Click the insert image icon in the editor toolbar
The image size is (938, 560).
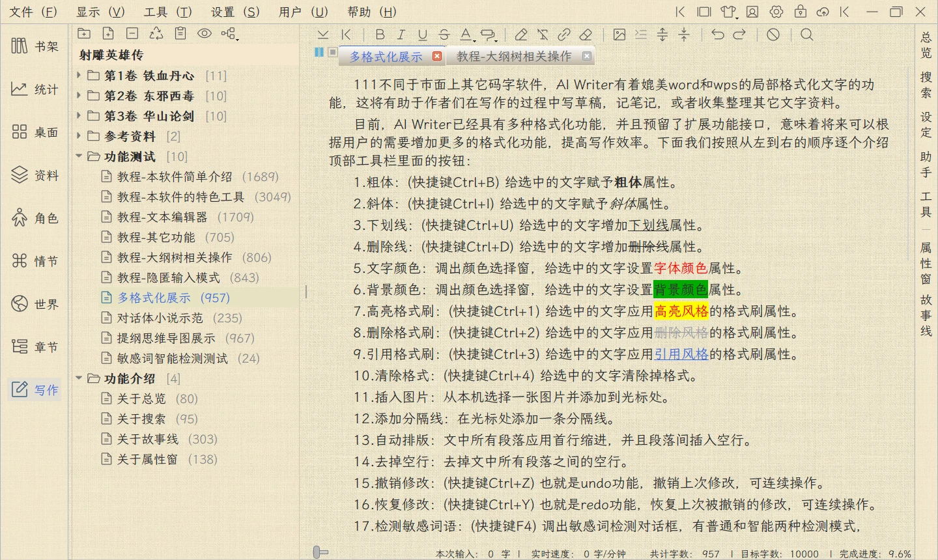click(619, 35)
